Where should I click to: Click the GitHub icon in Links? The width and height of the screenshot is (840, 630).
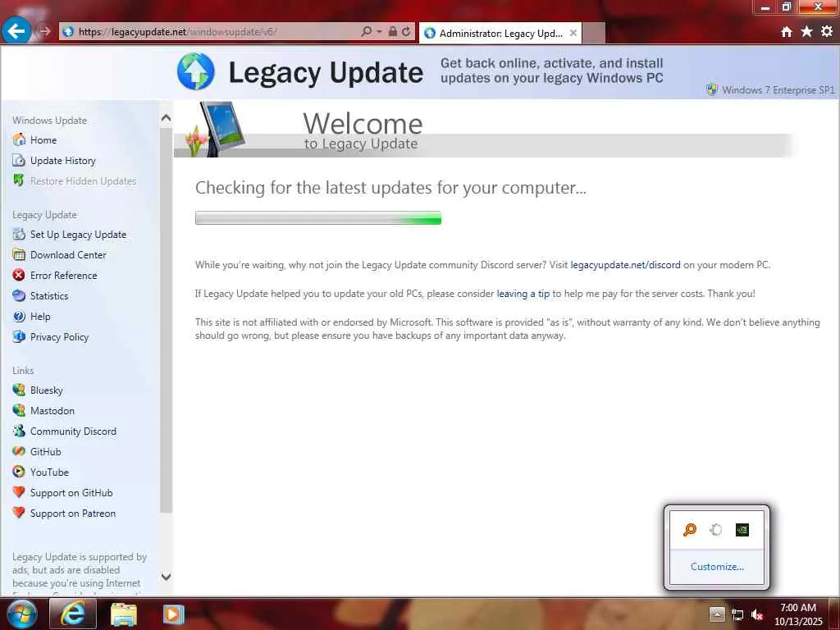(19, 451)
